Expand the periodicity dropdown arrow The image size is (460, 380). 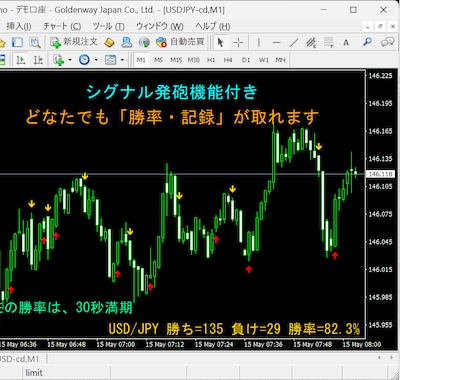pyautogui.click(x=96, y=60)
